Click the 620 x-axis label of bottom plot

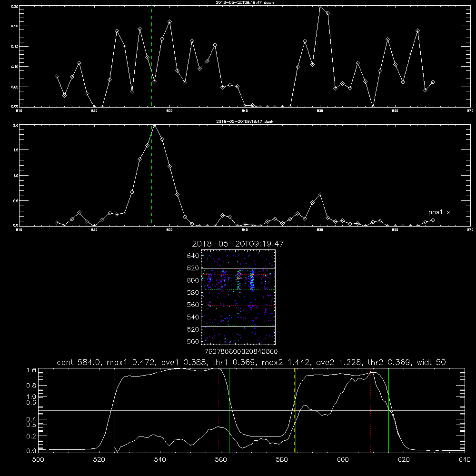(404, 460)
